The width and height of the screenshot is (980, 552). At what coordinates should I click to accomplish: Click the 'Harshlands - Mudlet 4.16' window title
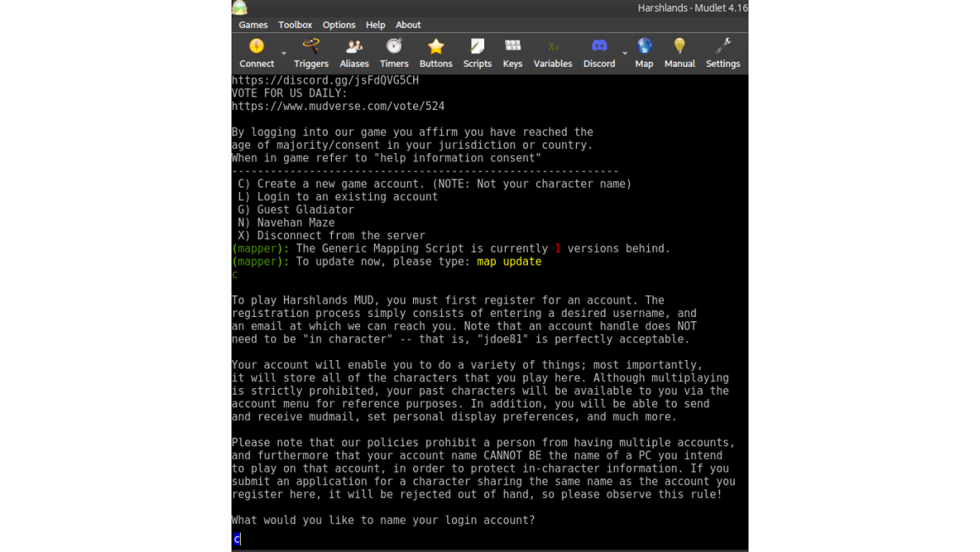pyautogui.click(x=693, y=8)
